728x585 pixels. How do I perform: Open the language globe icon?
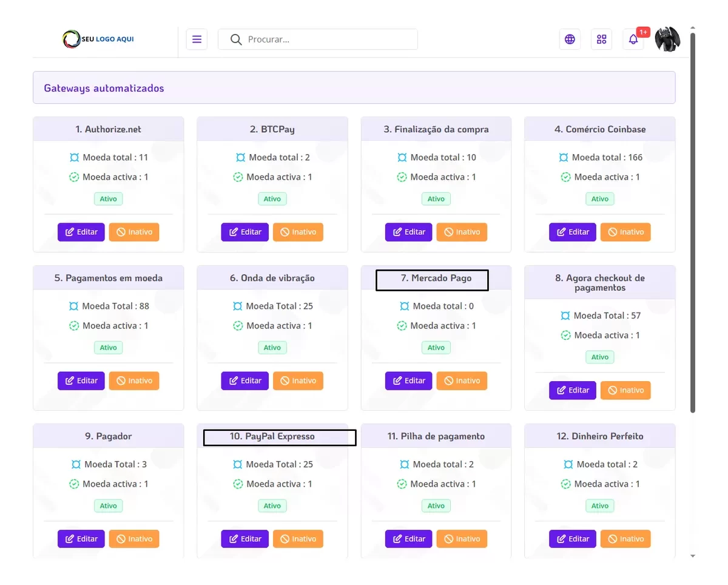[570, 39]
